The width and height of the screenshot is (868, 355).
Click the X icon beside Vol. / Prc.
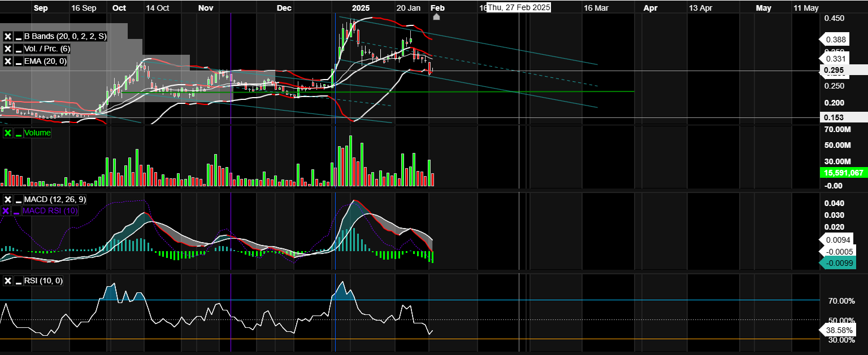[x=8, y=49]
